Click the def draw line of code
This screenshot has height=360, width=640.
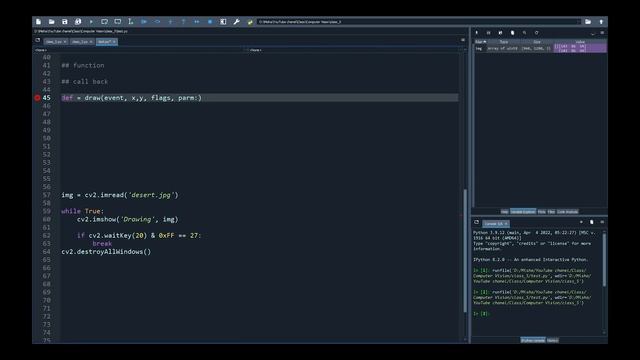pos(131,98)
